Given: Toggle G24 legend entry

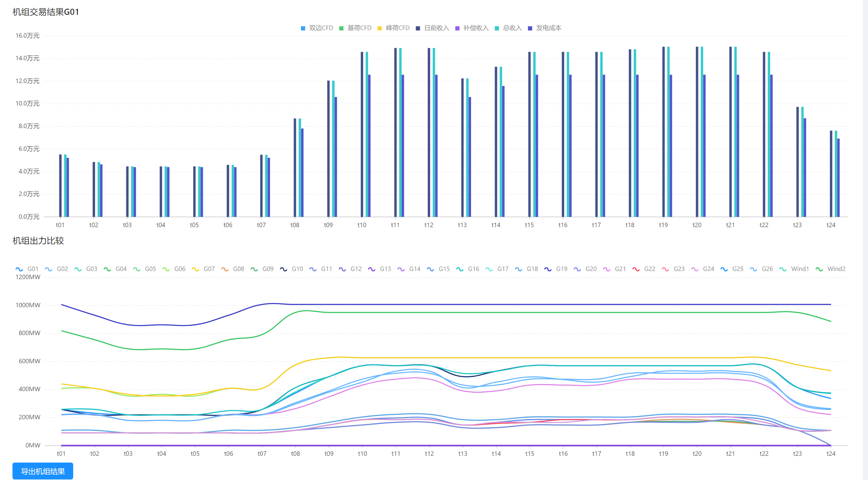Looking at the screenshot, I should coord(702,269).
